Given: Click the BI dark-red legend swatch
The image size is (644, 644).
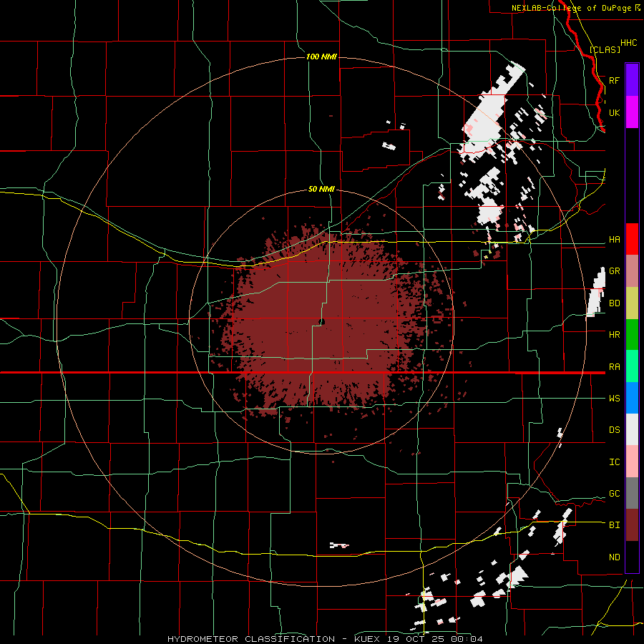Looking at the screenshot, I should tap(632, 525).
